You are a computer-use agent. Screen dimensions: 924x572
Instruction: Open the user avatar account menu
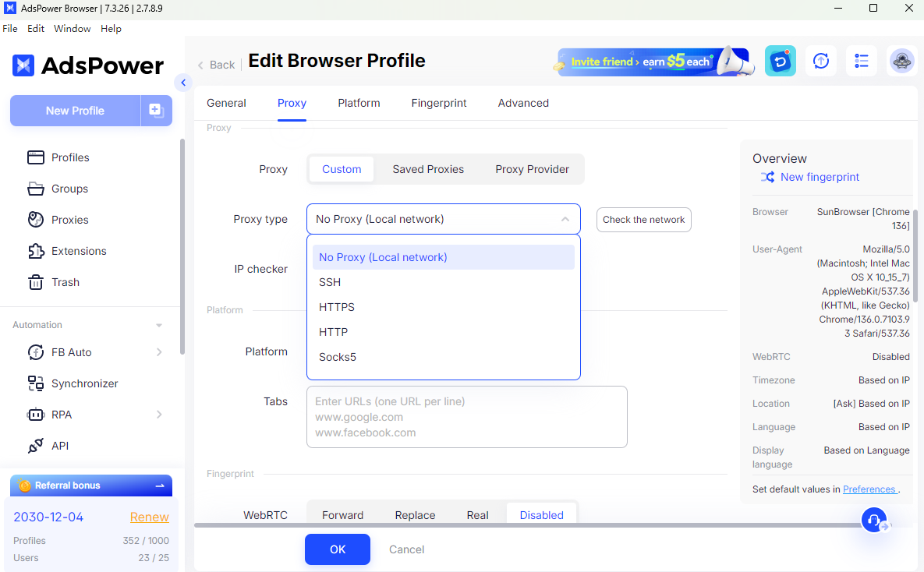coord(901,61)
